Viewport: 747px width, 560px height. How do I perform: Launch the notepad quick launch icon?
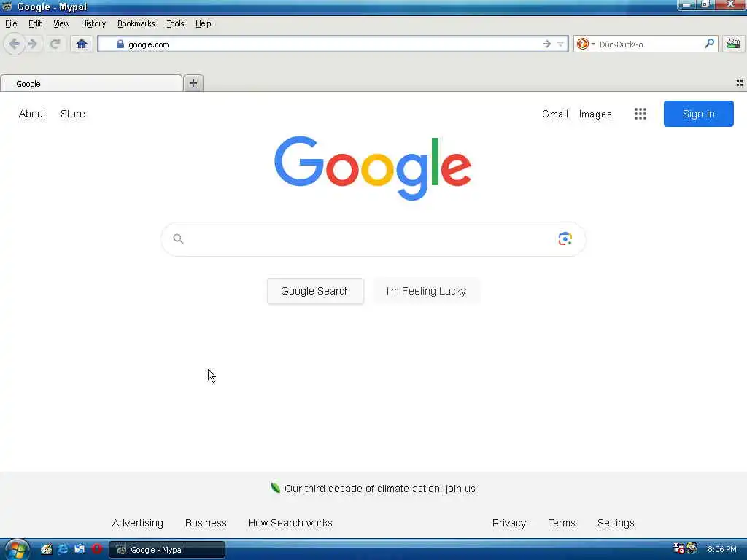click(46, 550)
